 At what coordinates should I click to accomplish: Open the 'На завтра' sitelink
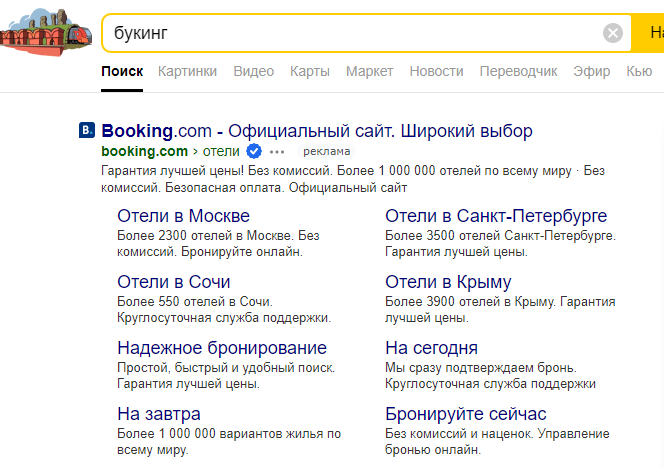pos(159,414)
